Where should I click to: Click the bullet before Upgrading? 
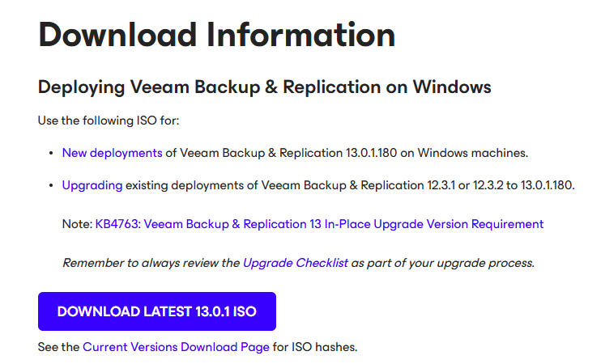[x=52, y=186]
